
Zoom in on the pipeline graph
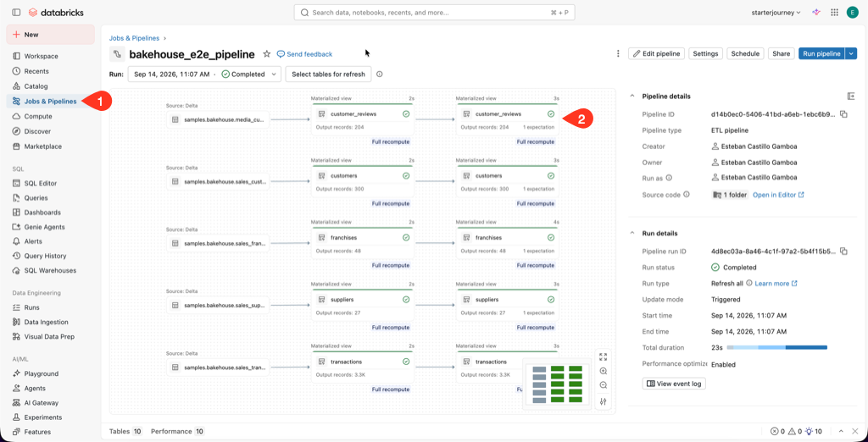604,371
